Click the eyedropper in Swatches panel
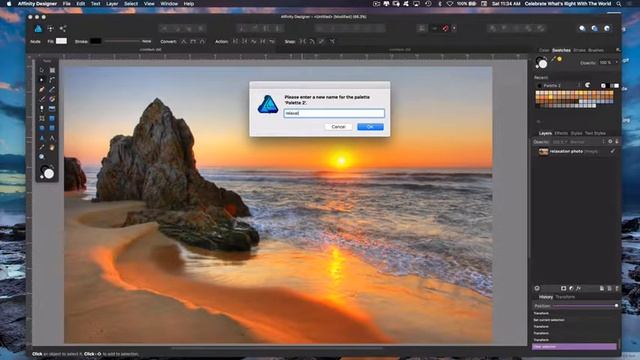Viewport: 640px width, 360px height. [x=553, y=59]
